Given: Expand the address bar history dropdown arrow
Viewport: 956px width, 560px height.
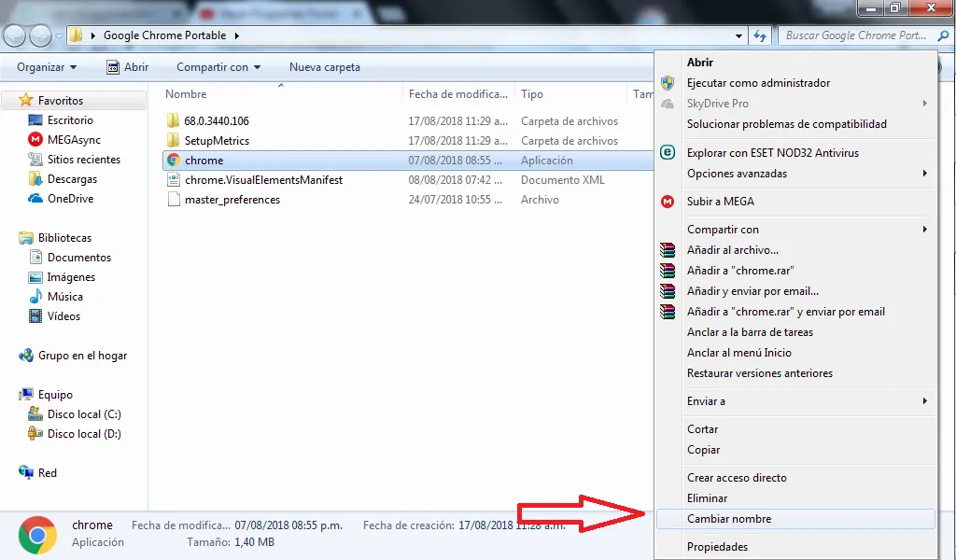Looking at the screenshot, I should 739,36.
